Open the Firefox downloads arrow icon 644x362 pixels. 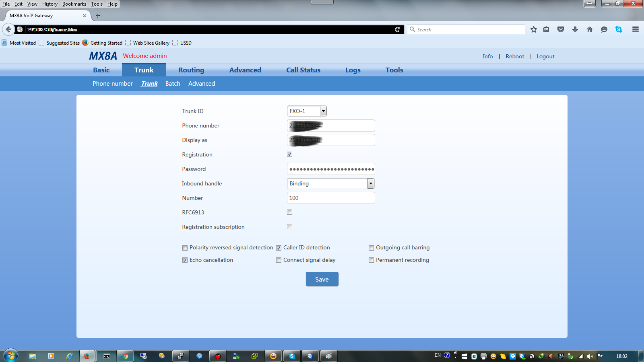[x=575, y=29]
